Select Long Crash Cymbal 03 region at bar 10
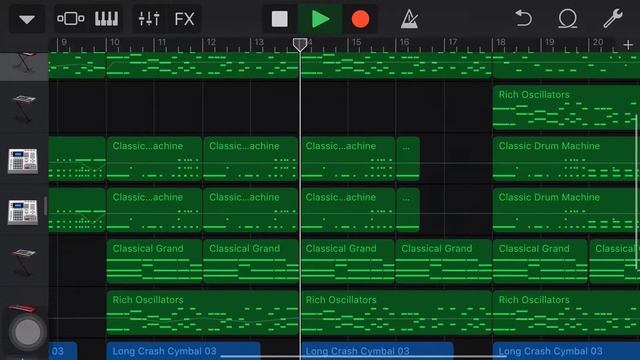 pyautogui.click(x=183, y=351)
